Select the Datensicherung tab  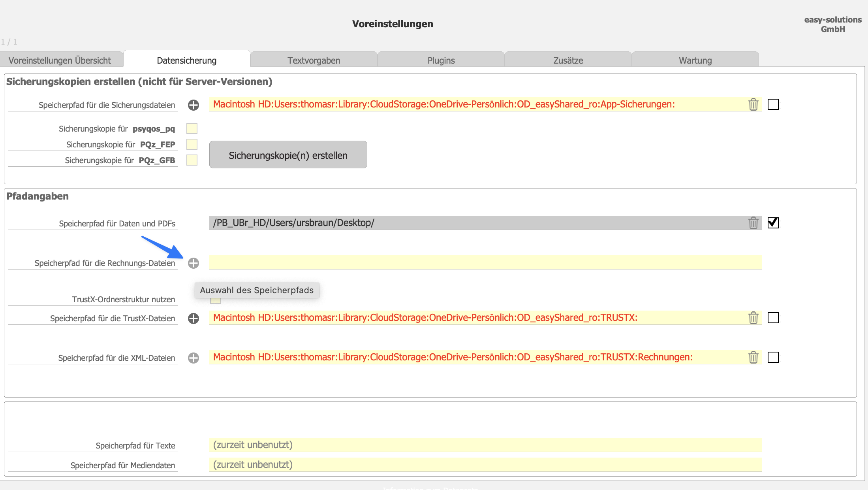187,59
